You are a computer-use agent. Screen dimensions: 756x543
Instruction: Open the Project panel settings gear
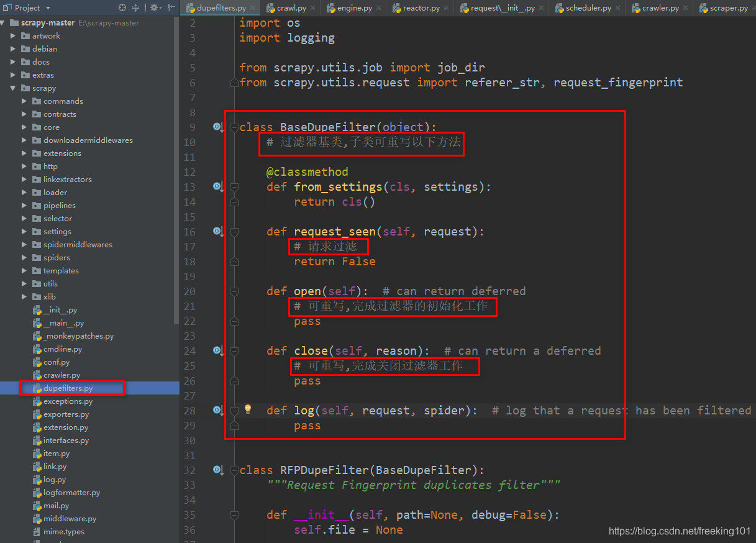coord(154,7)
